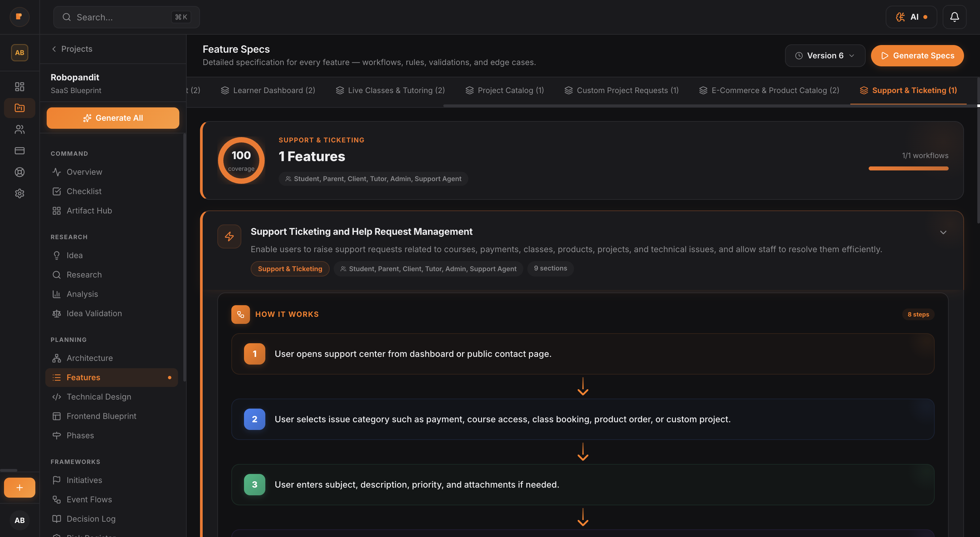Open the help lifebuoy icon in left rail
Viewport: 980px width, 537px height.
tap(19, 172)
